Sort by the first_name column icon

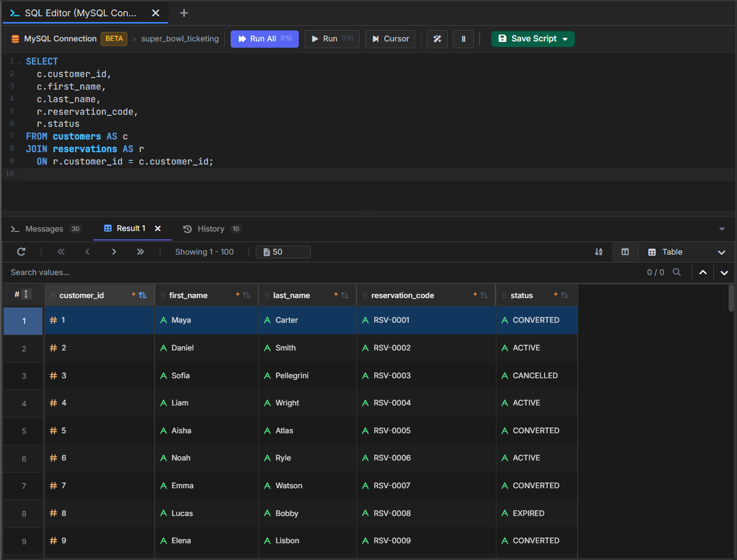coord(247,295)
